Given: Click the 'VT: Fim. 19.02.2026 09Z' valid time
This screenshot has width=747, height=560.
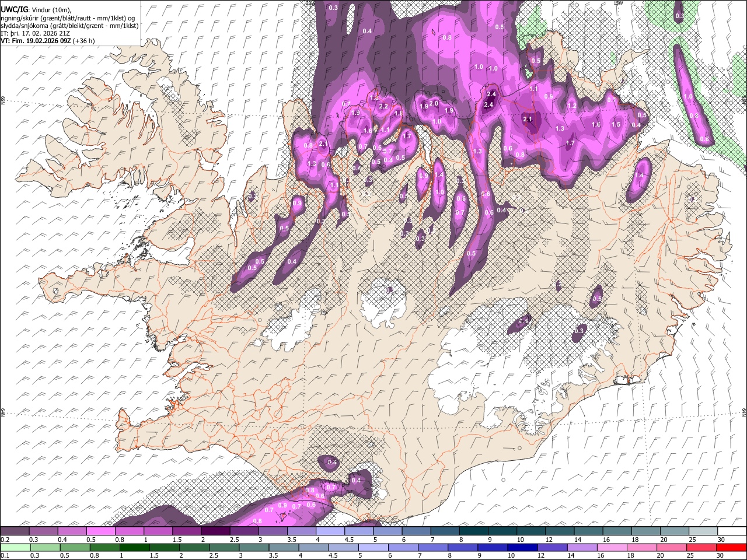Looking at the screenshot, I should point(36,41).
